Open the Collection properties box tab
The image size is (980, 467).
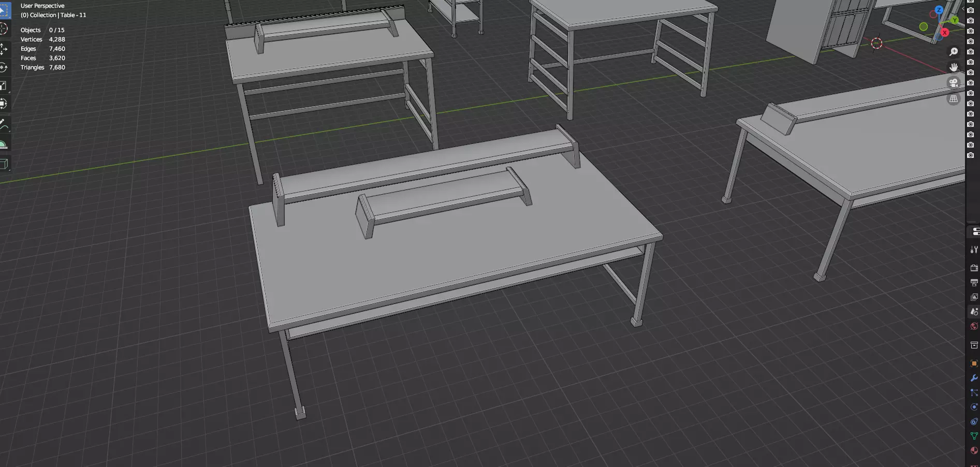pos(974,345)
